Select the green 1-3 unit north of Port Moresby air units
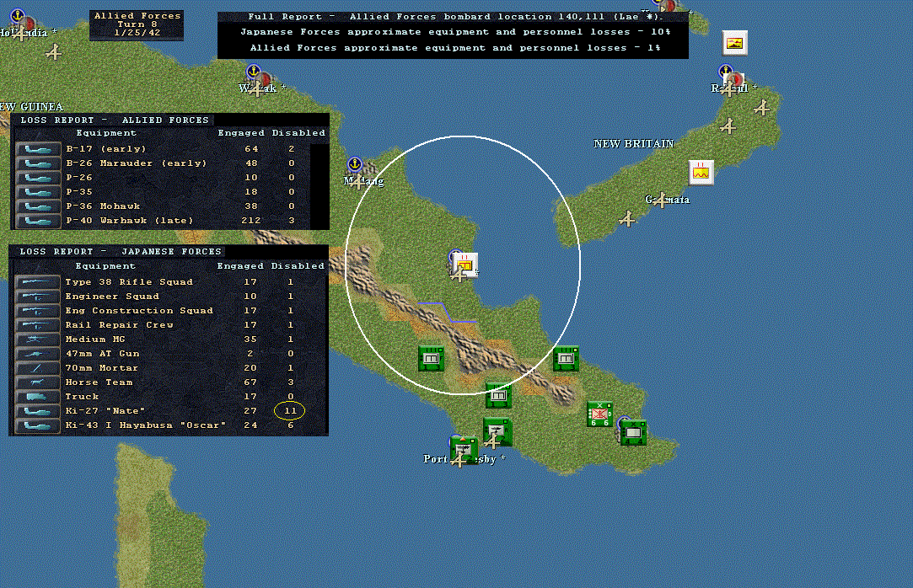Screen dimensions: 913x588 [498, 395]
